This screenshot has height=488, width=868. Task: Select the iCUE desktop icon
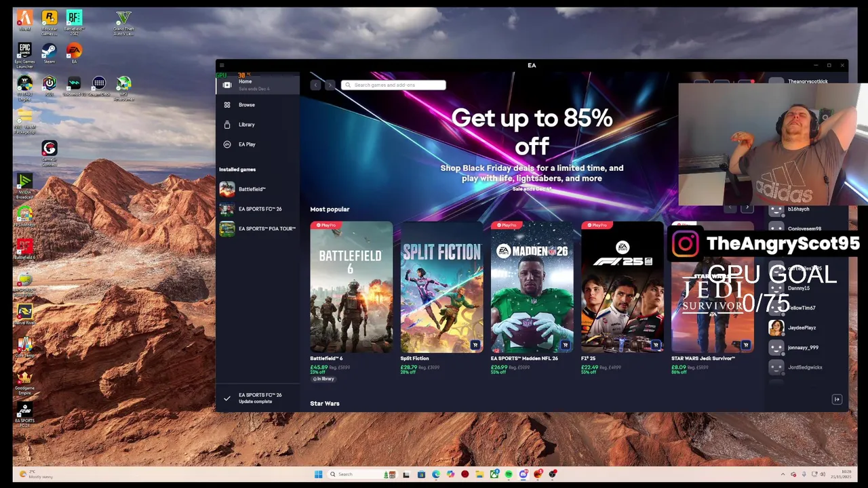click(x=49, y=85)
